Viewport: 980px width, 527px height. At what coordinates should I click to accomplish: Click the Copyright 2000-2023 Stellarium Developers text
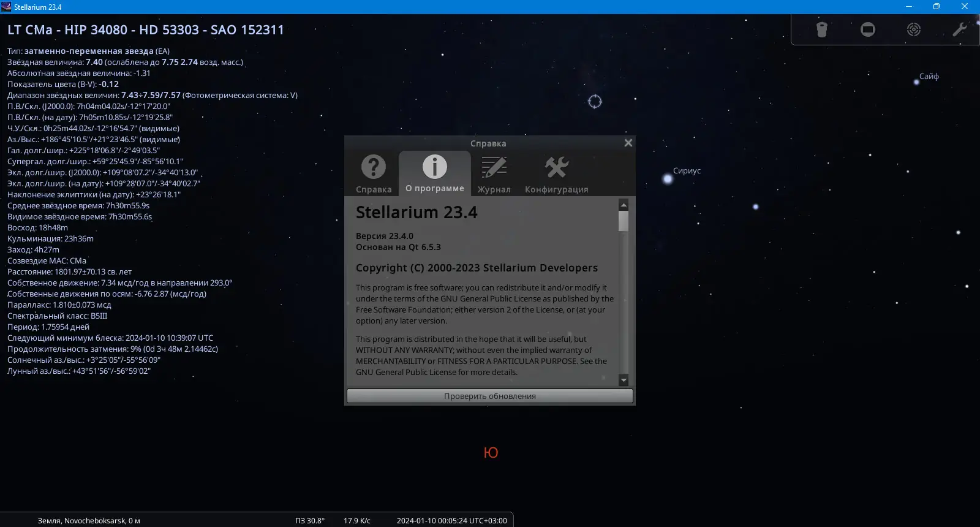pos(477,268)
